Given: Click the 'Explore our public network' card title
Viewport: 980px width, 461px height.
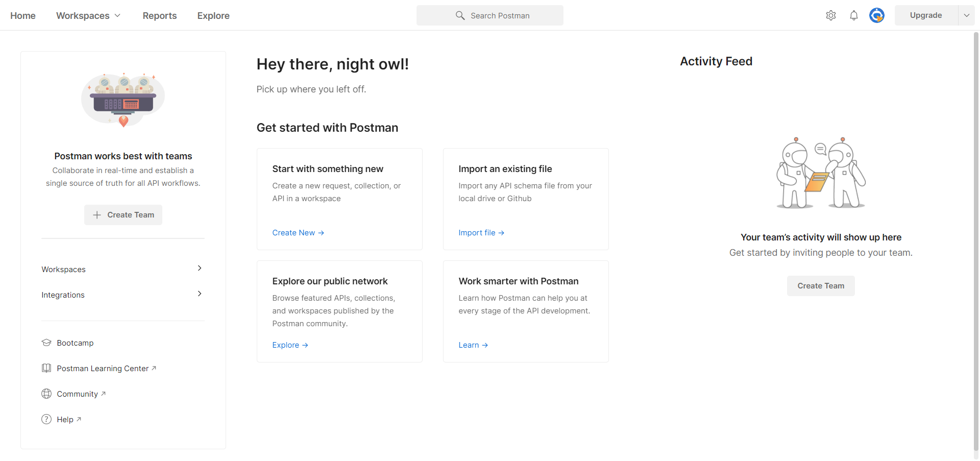Looking at the screenshot, I should point(330,281).
